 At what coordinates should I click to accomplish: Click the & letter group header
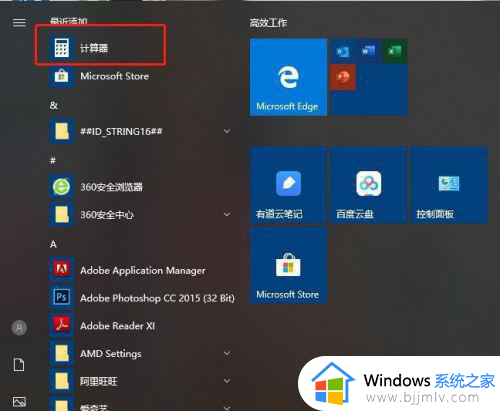point(54,106)
